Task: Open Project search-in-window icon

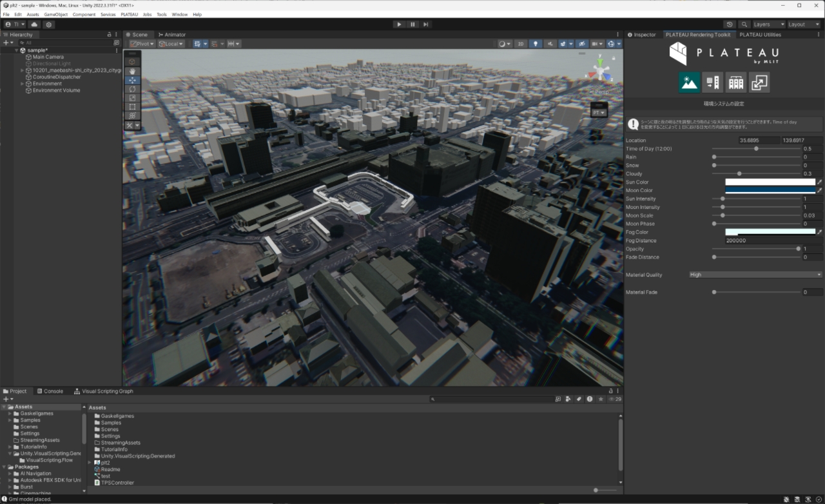Action: [558, 399]
